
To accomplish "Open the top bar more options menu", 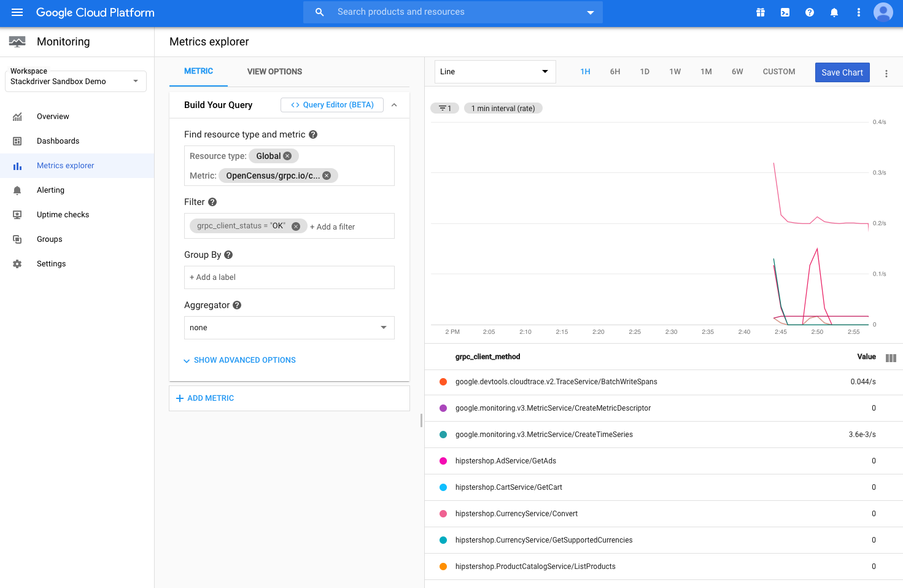I will [x=859, y=12].
